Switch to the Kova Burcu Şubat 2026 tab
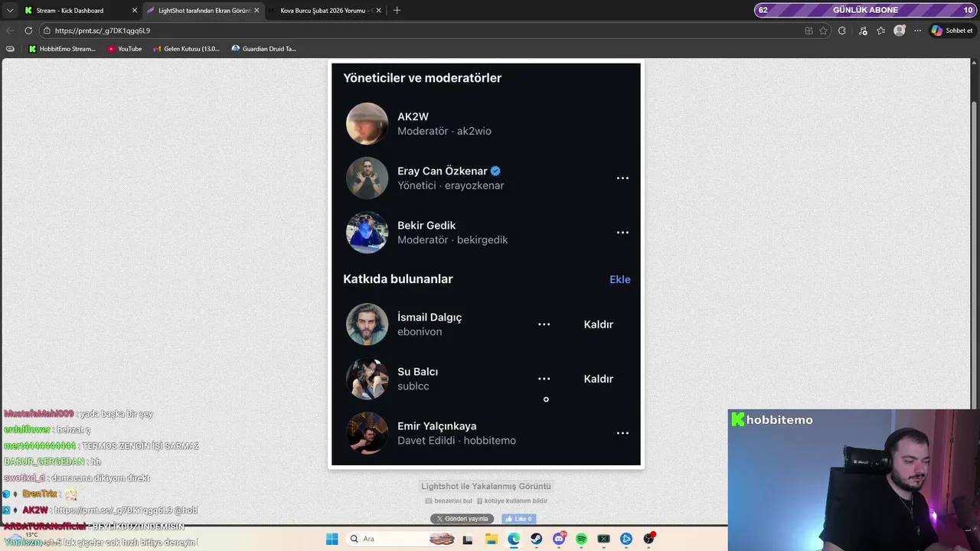This screenshot has height=551, width=980. 325,11
